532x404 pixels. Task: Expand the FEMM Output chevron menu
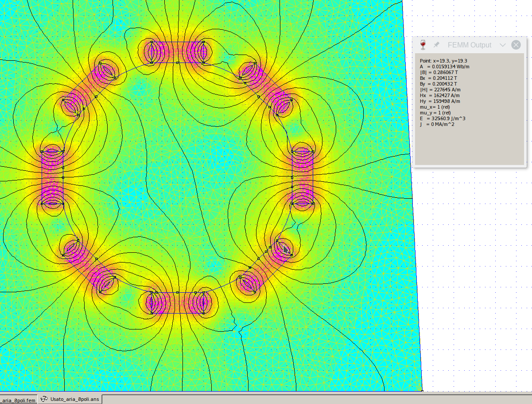tap(502, 45)
